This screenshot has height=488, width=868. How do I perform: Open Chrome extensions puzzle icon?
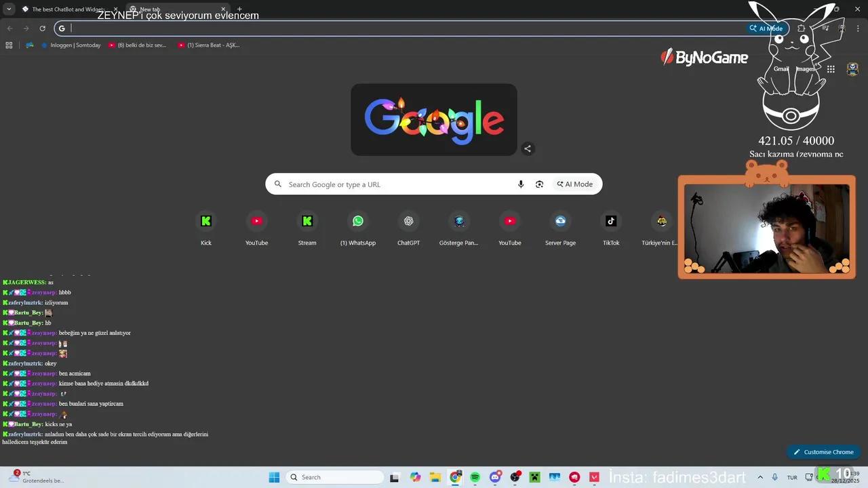[802, 28]
